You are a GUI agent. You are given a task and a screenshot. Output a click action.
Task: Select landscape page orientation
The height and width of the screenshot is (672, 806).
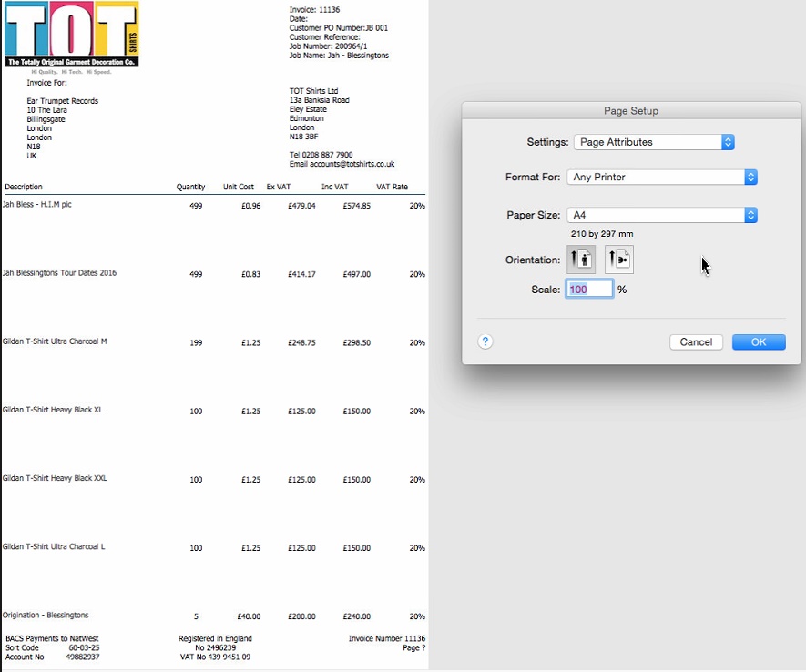(x=619, y=260)
